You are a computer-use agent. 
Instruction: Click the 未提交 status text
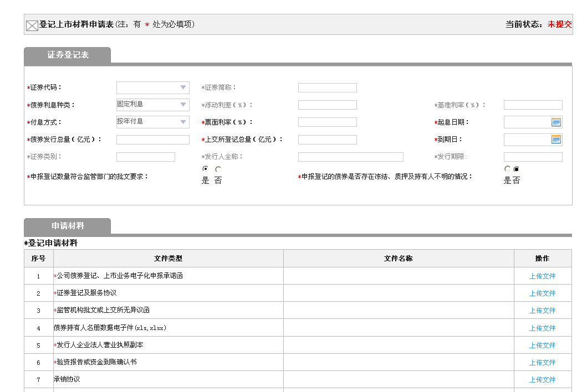(x=560, y=24)
